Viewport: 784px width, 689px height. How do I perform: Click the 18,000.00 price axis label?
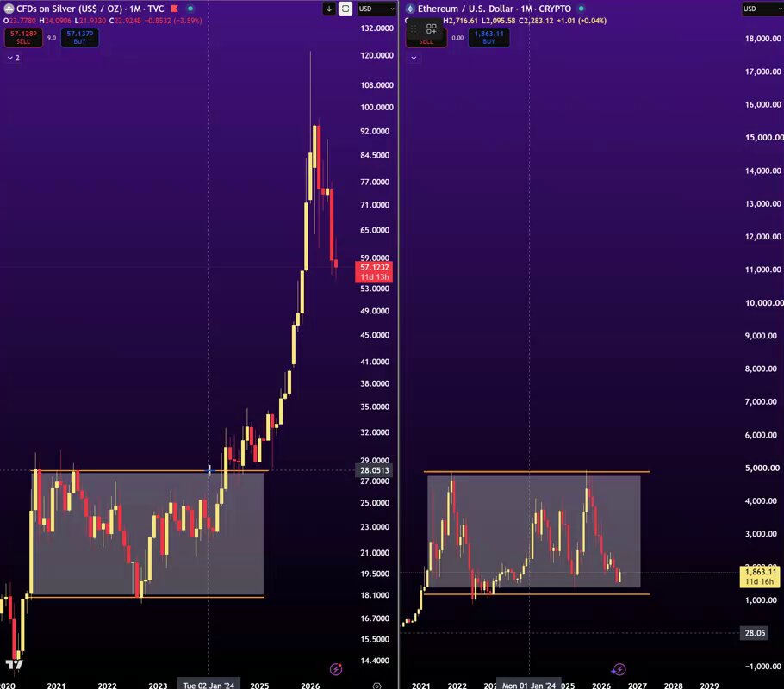click(763, 39)
